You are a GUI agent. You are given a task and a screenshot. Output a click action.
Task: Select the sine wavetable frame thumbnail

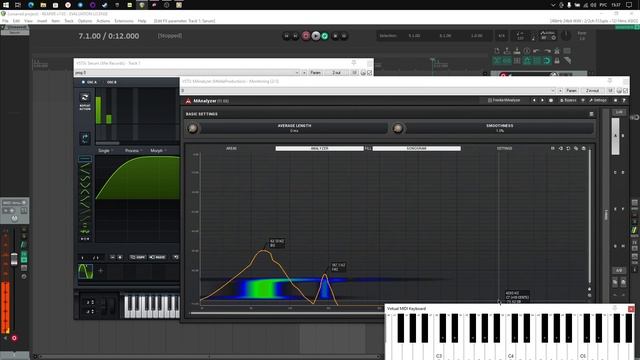click(x=85, y=271)
